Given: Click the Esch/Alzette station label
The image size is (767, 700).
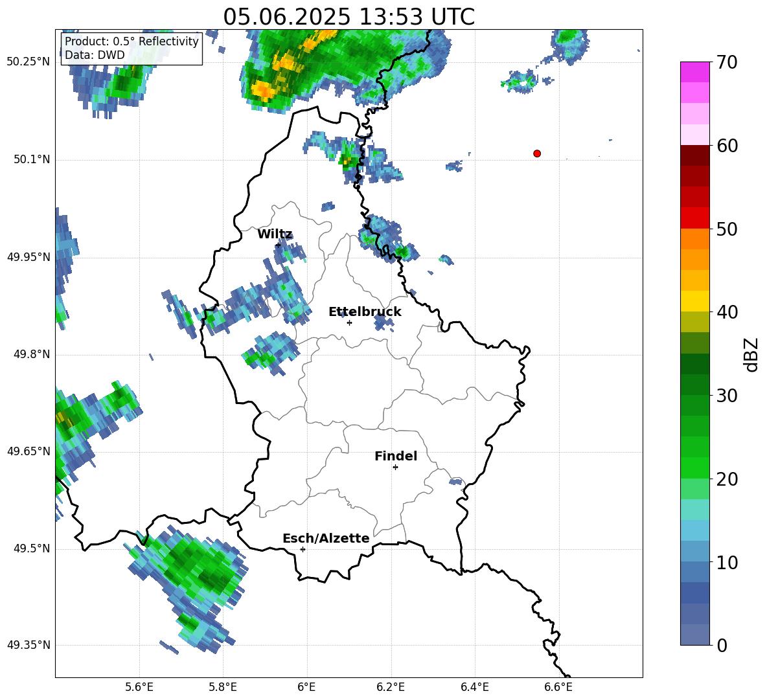Looking at the screenshot, I should point(326,538).
